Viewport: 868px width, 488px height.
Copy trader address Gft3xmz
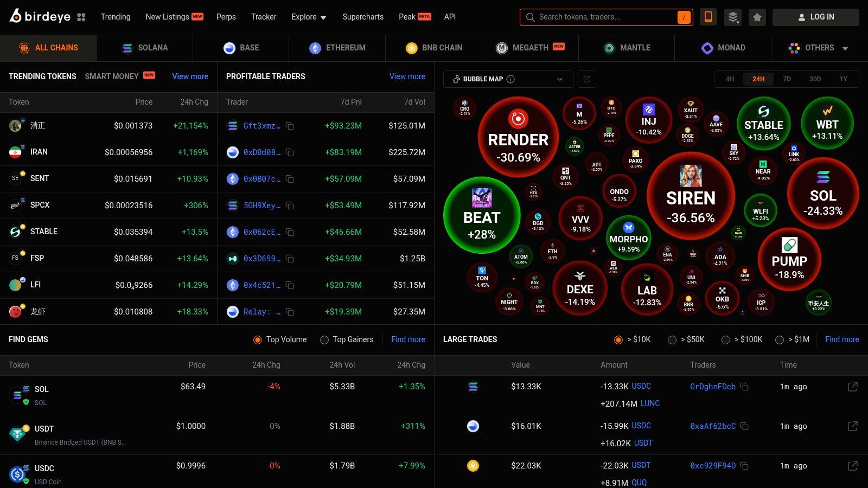(290, 126)
